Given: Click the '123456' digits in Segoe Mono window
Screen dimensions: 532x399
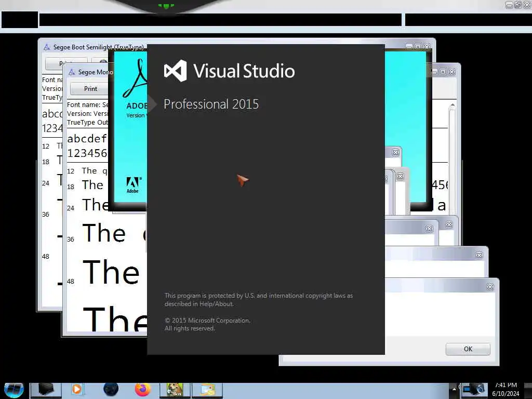Looking at the screenshot, I should pos(87,153).
